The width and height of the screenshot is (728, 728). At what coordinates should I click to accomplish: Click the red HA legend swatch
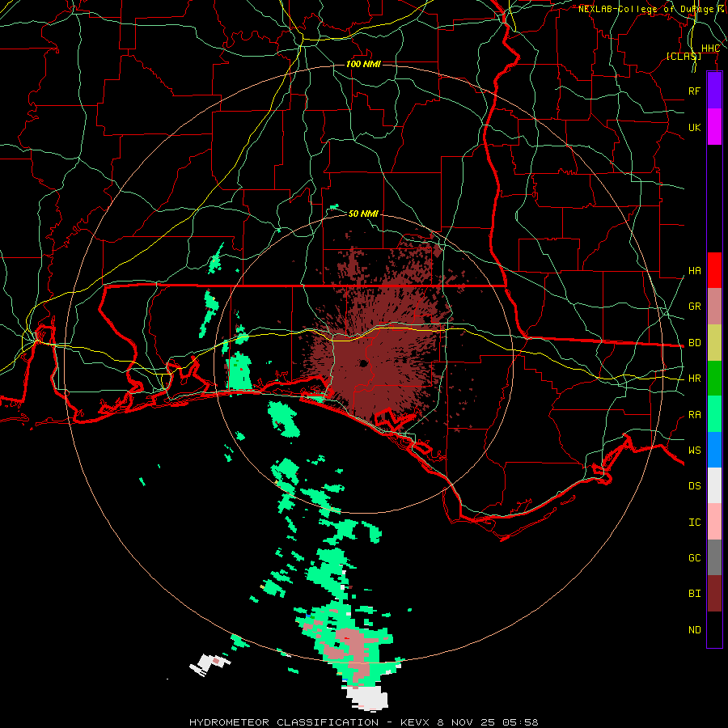click(x=714, y=270)
